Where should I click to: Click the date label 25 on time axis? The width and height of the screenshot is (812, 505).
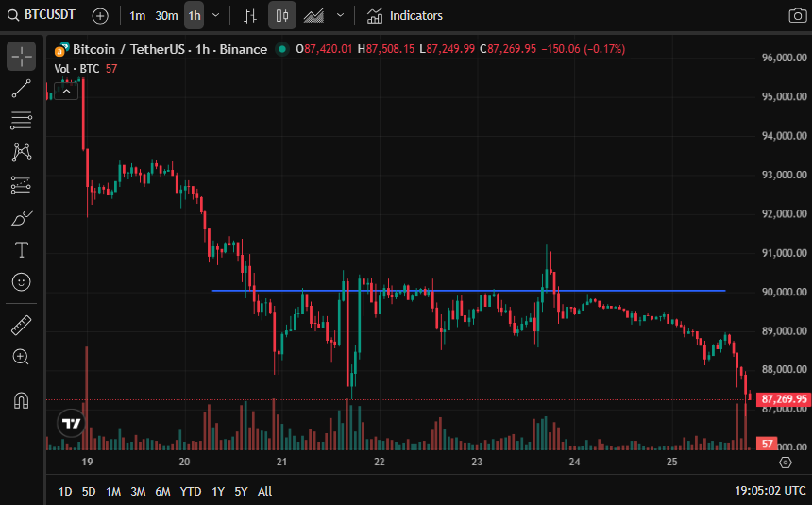[671, 462]
